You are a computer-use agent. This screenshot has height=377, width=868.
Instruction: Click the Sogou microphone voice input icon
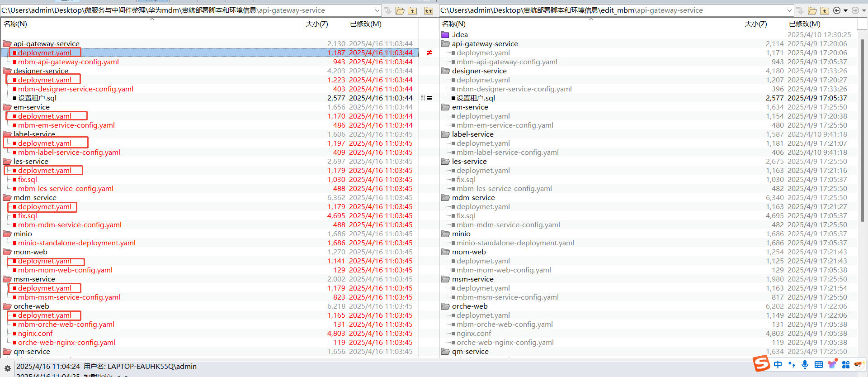pos(805,364)
